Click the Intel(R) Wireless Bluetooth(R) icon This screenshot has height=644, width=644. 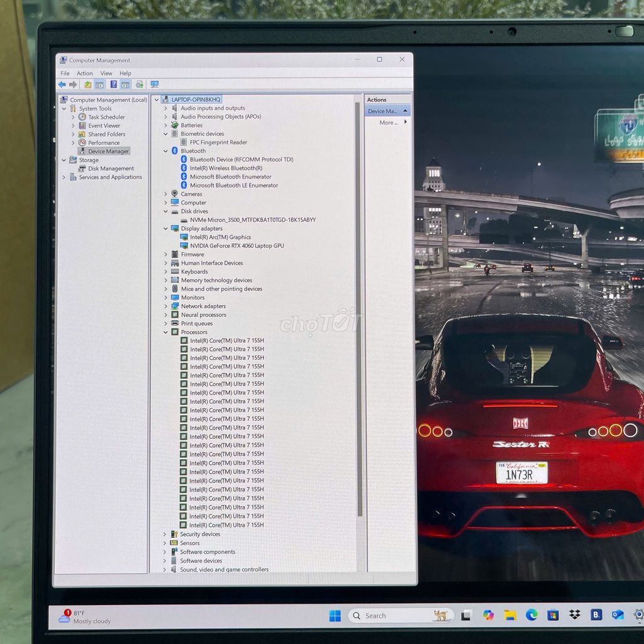(x=184, y=168)
